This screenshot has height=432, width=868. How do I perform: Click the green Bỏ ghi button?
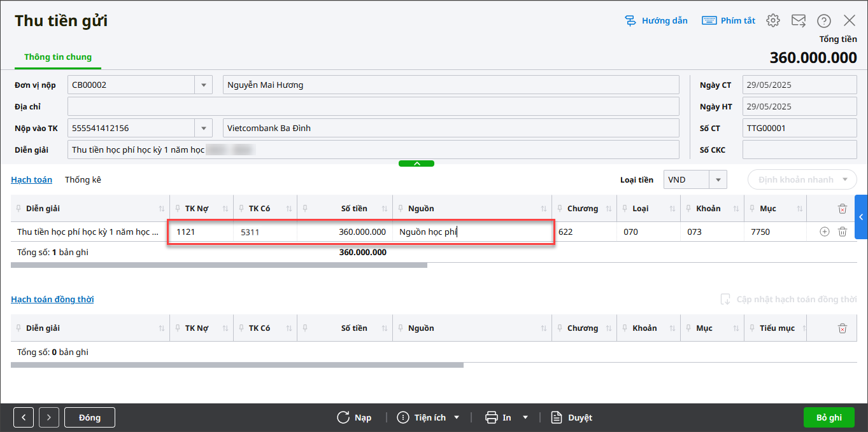(829, 417)
